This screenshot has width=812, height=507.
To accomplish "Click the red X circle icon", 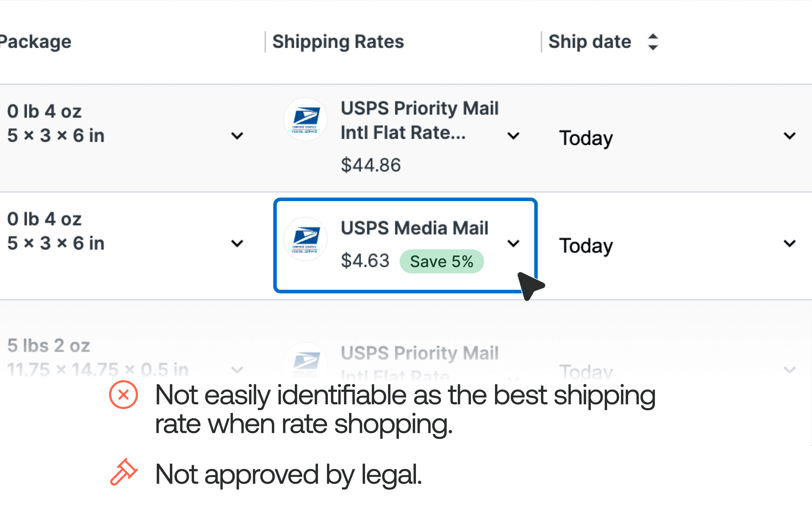I will (x=123, y=395).
